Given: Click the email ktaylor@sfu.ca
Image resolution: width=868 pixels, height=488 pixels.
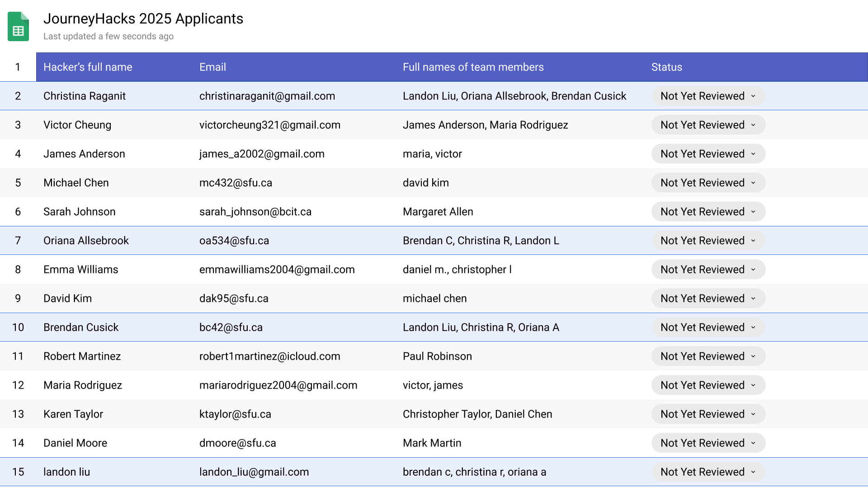Looking at the screenshot, I should click(x=235, y=414).
